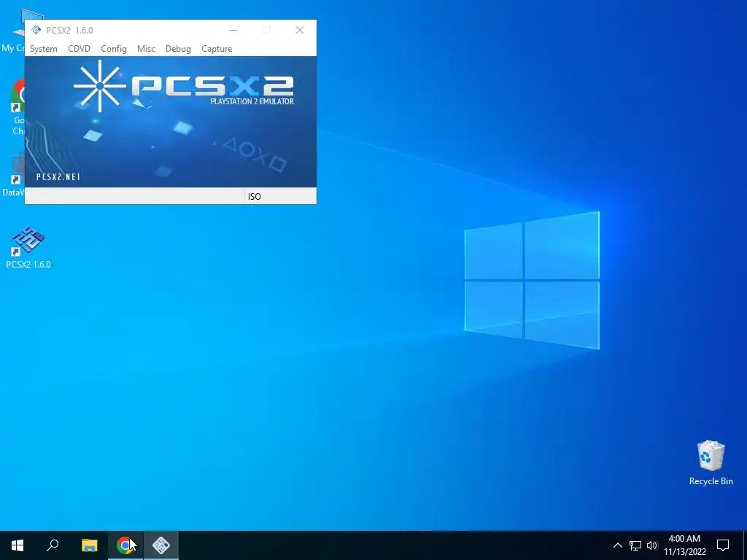Open the network status tray icon
The height and width of the screenshot is (560, 747).
click(635, 545)
